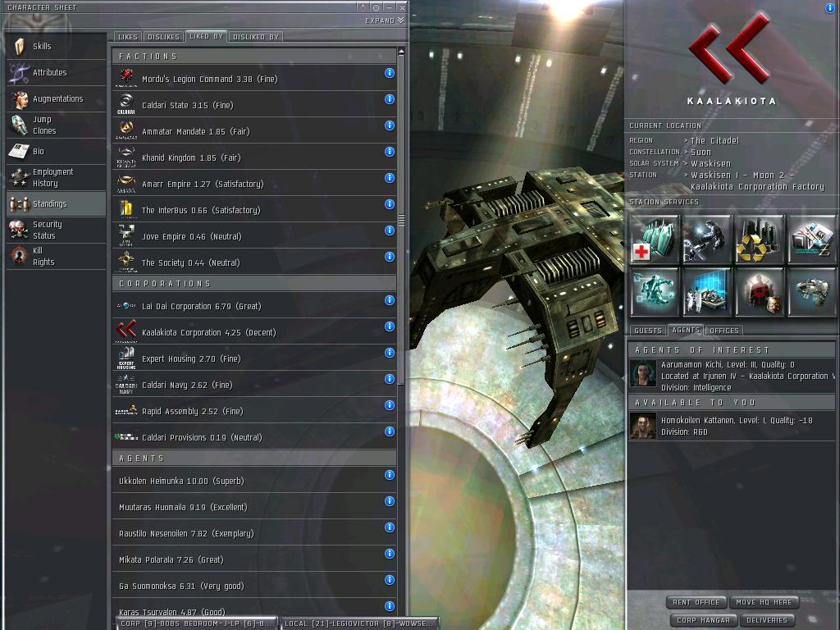Open agent Homokoilen Kattanen portrait

(x=643, y=426)
